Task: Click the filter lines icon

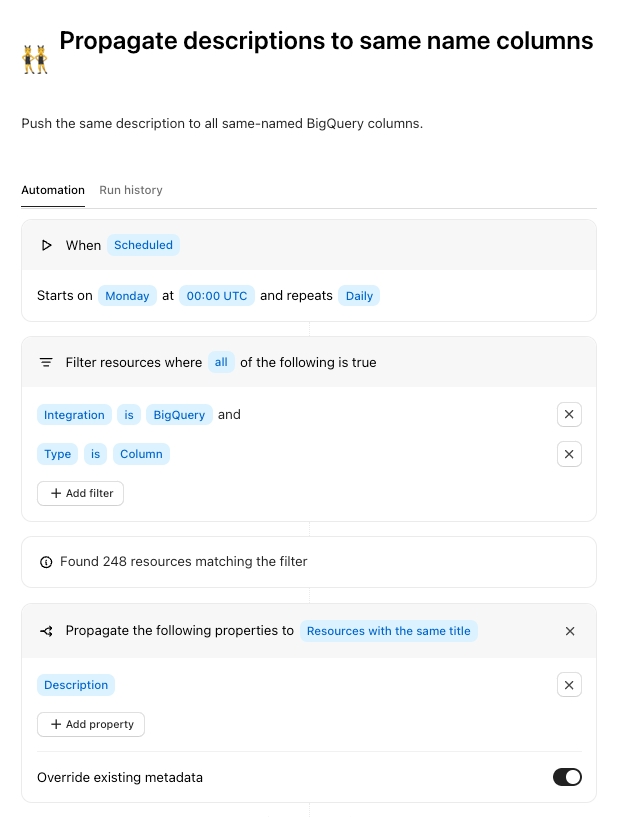Action: click(x=46, y=362)
